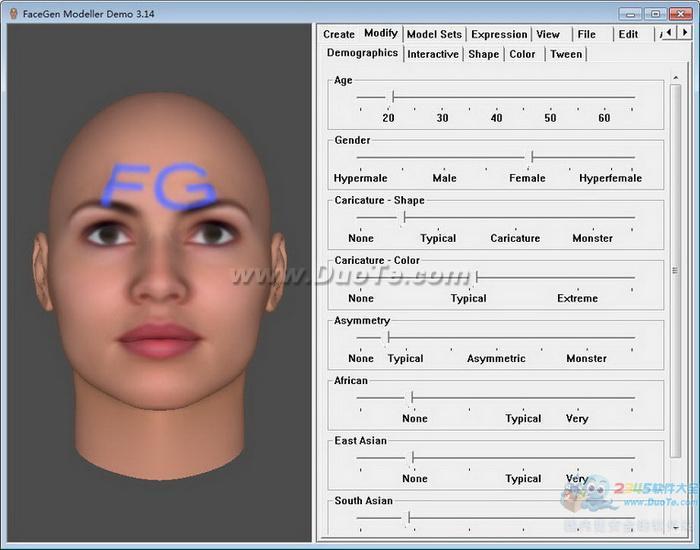Screen dimensions: 700x550
Task: Open the Create tab
Action: click(339, 34)
